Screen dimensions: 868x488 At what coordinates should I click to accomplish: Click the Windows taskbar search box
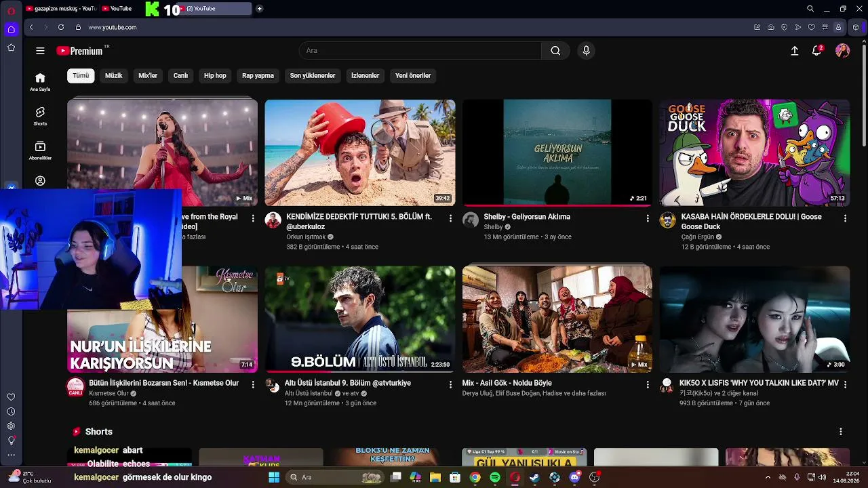click(335, 478)
